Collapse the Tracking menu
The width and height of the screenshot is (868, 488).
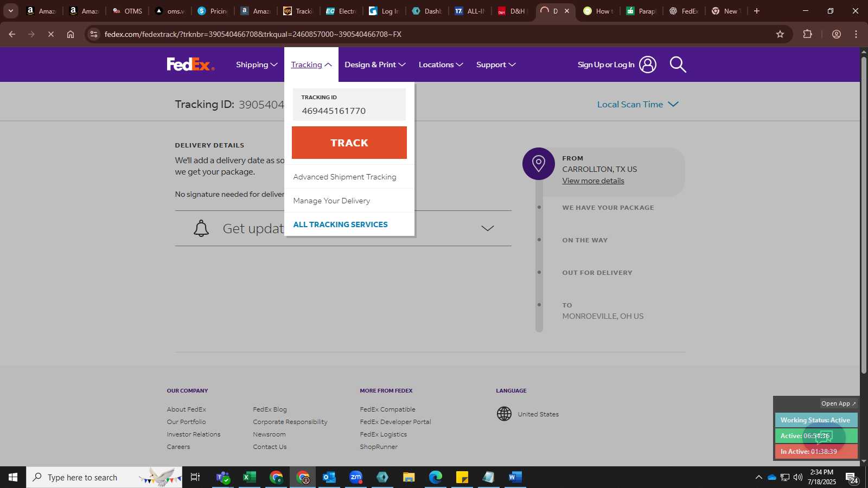click(x=311, y=65)
